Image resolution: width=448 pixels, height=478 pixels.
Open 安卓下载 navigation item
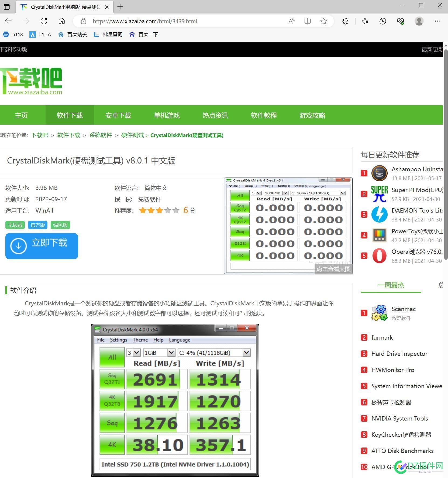click(118, 115)
